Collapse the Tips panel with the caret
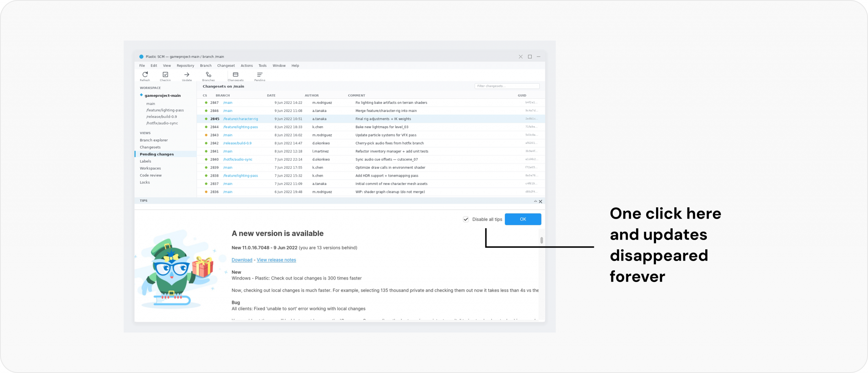This screenshot has width=868, height=373. 535,201
